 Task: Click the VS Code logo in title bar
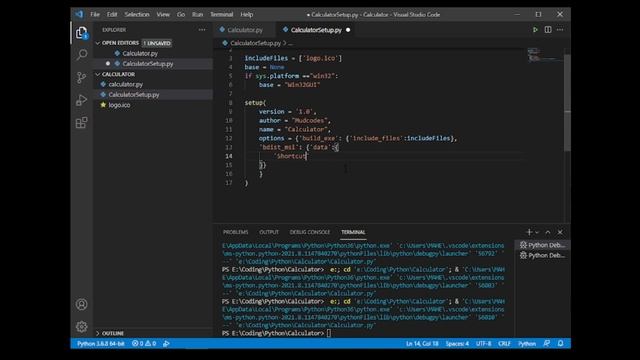coord(79,14)
